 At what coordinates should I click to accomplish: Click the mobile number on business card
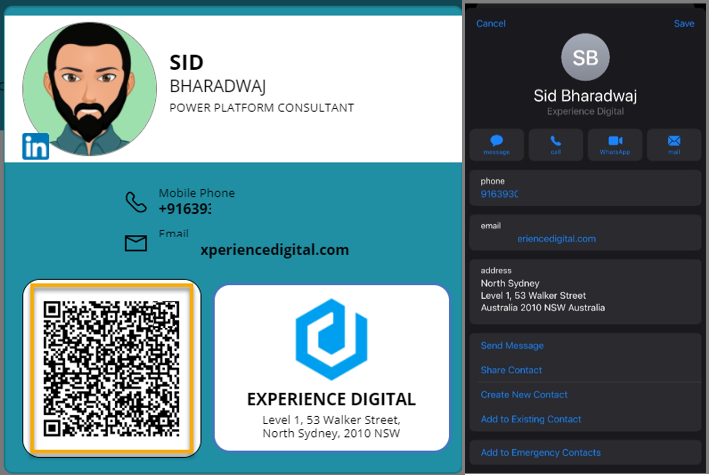tap(184, 209)
